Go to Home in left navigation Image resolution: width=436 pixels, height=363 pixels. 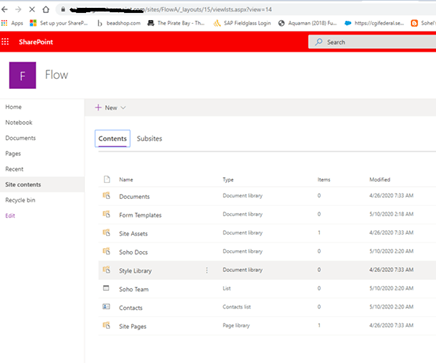pyautogui.click(x=13, y=107)
